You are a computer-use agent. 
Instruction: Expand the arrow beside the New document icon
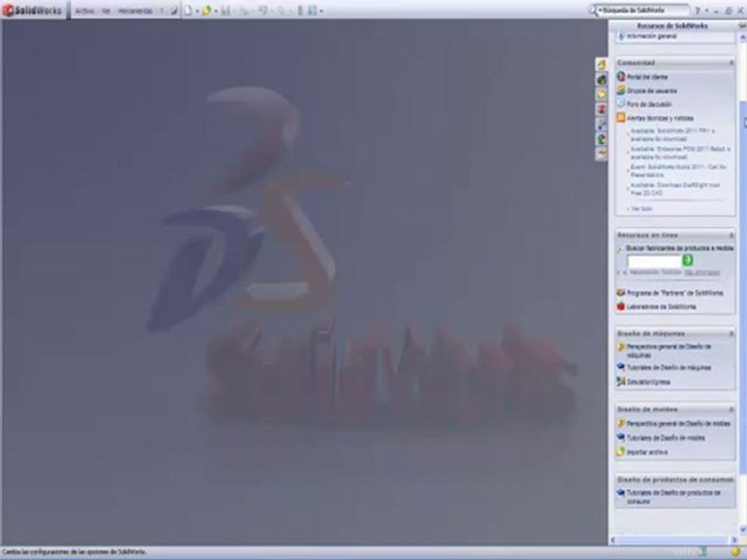(197, 11)
